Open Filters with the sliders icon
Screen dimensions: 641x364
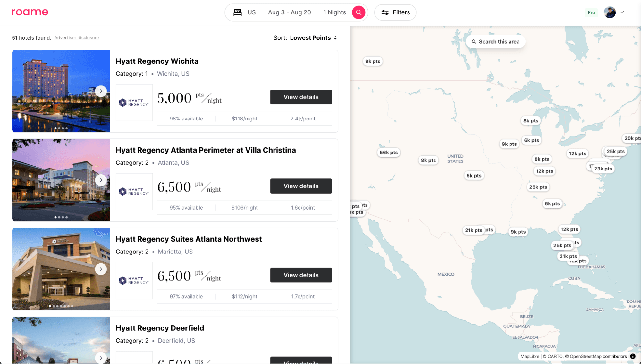(x=395, y=12)
